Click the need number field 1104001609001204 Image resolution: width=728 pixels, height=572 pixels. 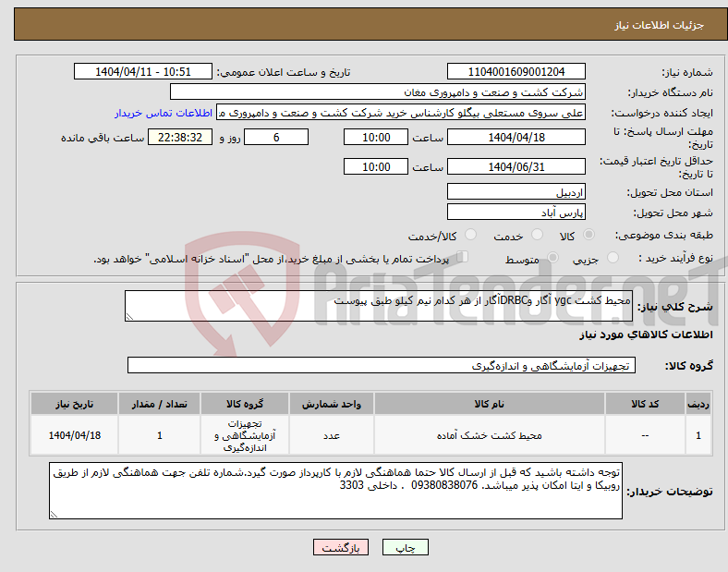[516, 71]
